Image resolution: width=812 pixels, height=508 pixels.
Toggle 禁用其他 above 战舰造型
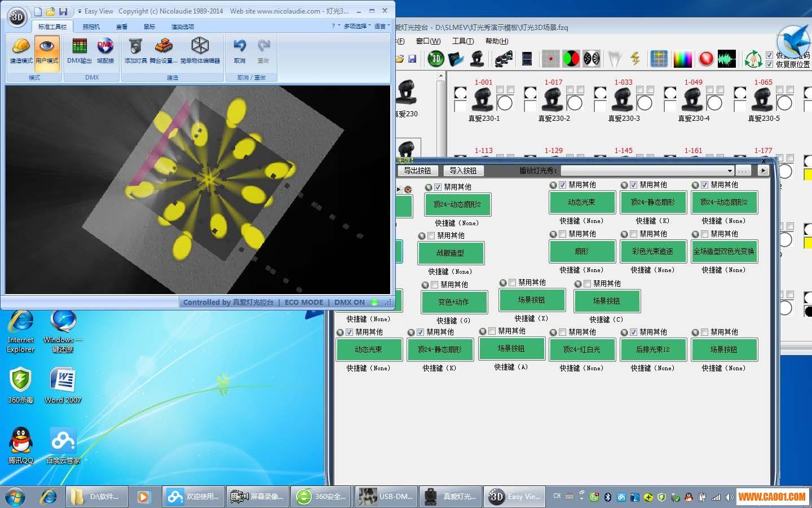tap(431, 236)
